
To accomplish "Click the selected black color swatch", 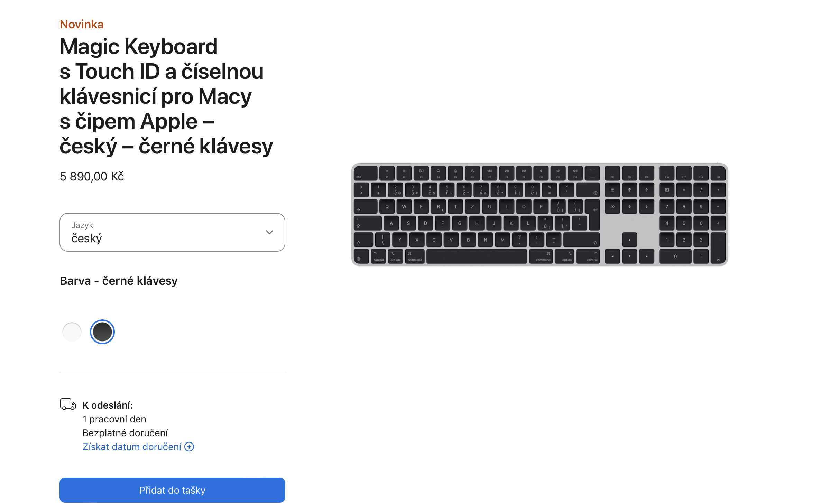I will [102, 332].
